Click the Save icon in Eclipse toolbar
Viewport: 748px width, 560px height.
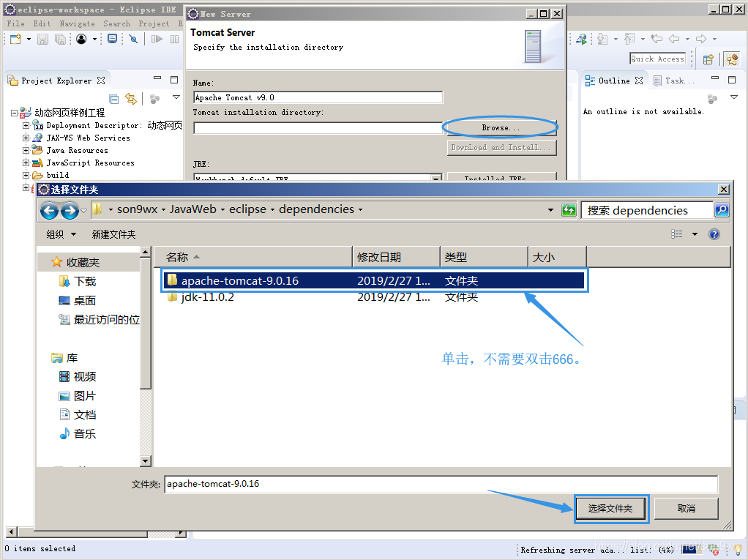coord(43,39)
